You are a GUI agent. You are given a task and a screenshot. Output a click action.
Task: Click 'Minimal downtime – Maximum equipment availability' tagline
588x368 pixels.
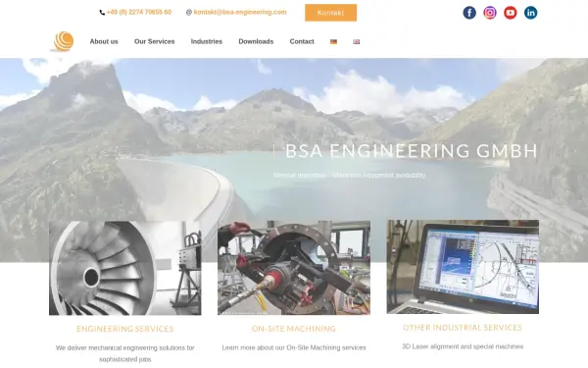coord(350,176)
